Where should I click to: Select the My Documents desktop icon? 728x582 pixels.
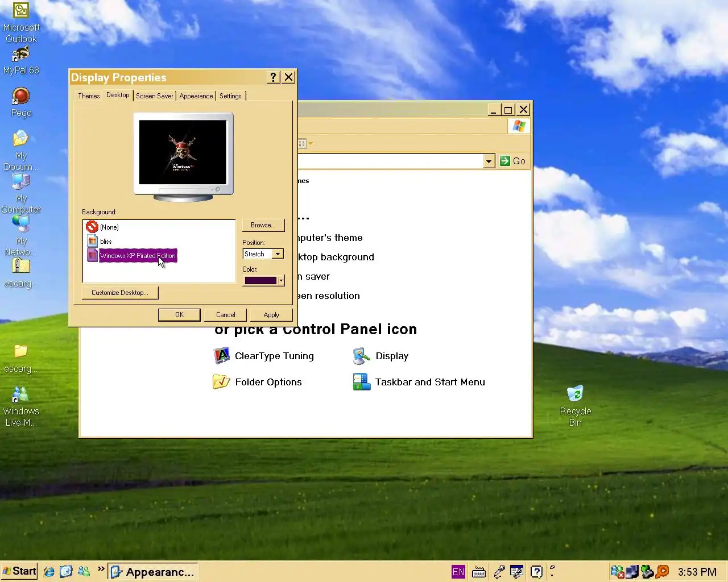[x=21, y=151]
